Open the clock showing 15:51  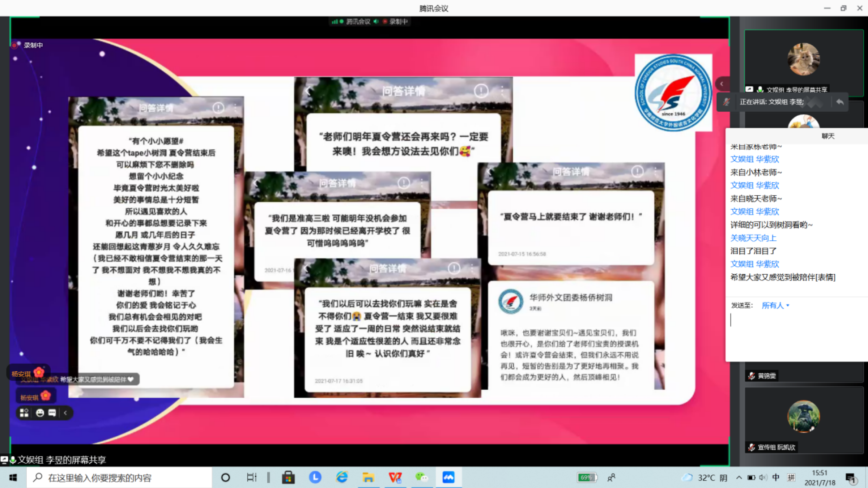point(820,478)
